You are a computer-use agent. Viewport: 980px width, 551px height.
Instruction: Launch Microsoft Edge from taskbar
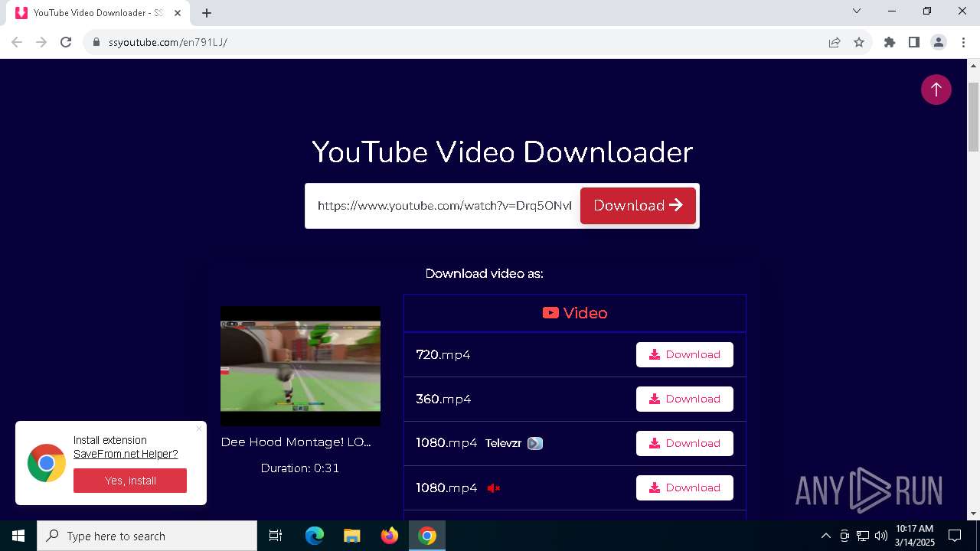315,536
